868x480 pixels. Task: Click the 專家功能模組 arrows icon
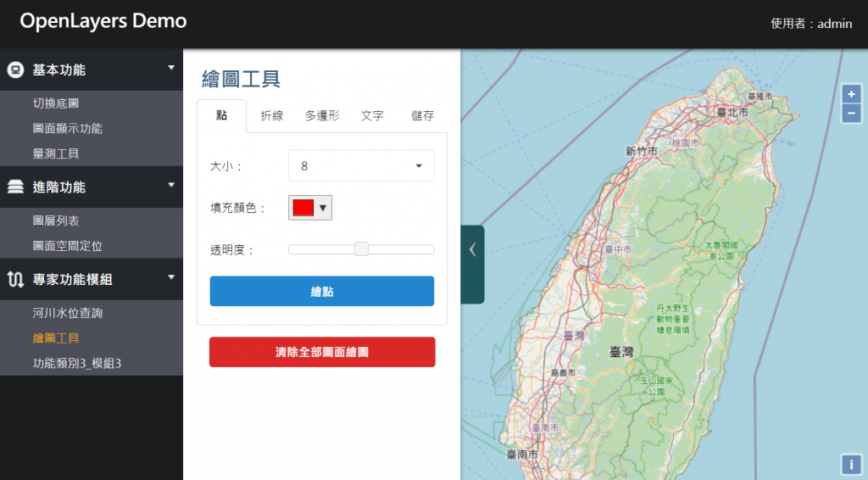(x=15, y=280)
